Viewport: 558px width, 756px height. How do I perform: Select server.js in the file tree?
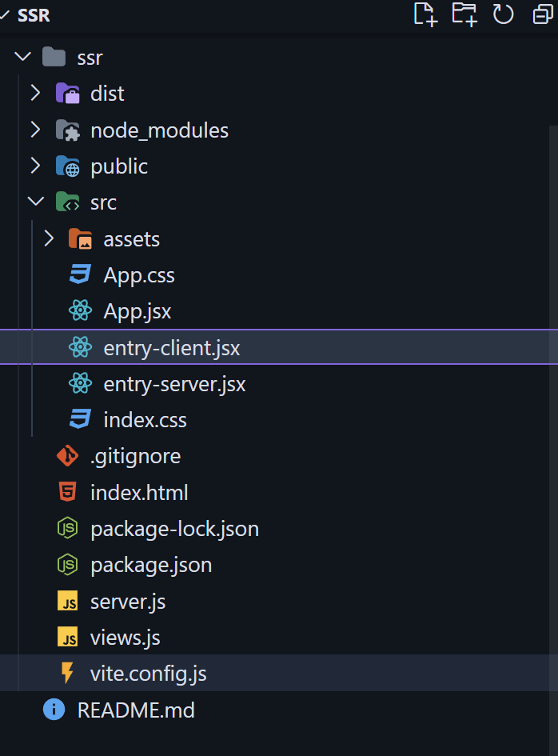(x=128, y=601)
